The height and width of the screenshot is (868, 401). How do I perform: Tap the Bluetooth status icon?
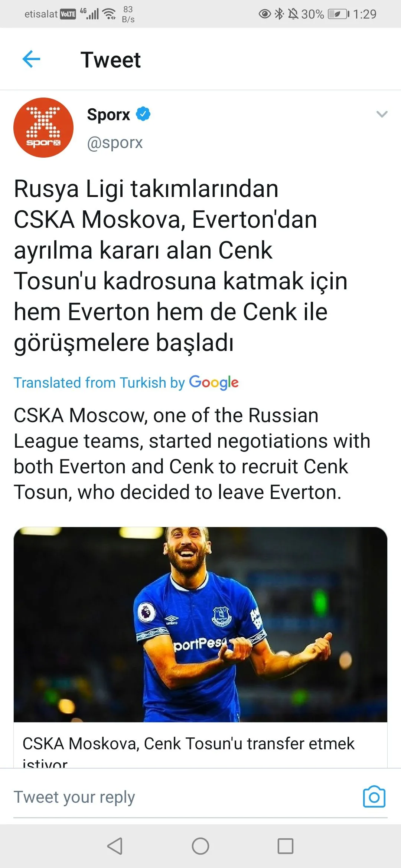[x=279, y=14]
